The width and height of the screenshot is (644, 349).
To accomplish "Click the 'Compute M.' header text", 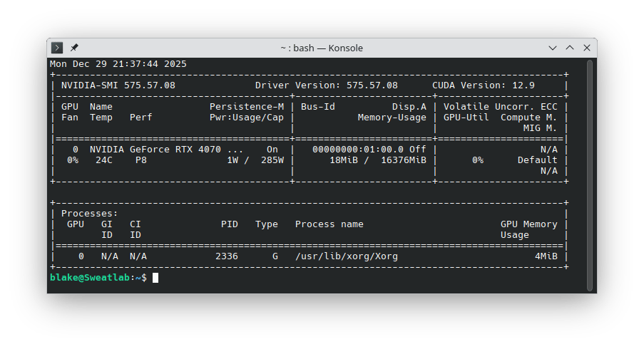I will (x=529, y=118).
